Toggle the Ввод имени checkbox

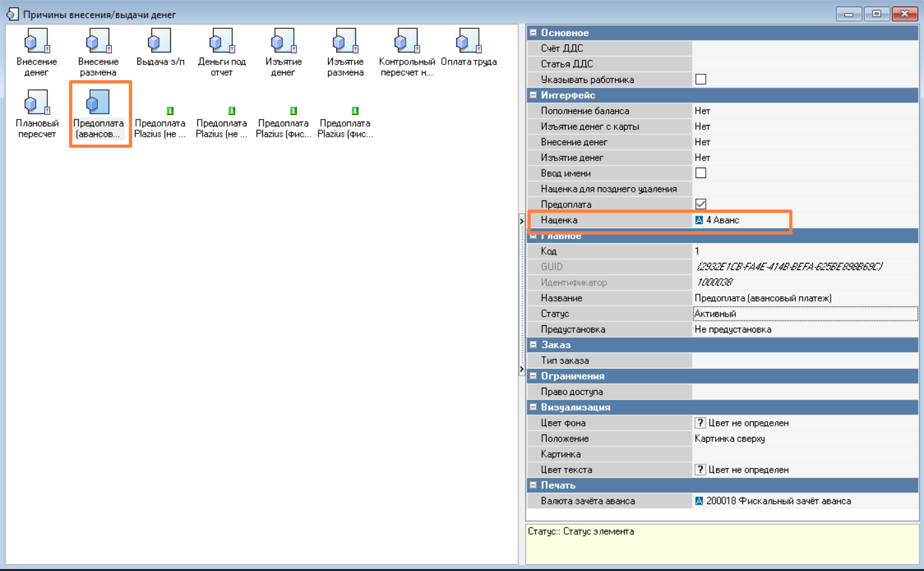pos(700,173)
